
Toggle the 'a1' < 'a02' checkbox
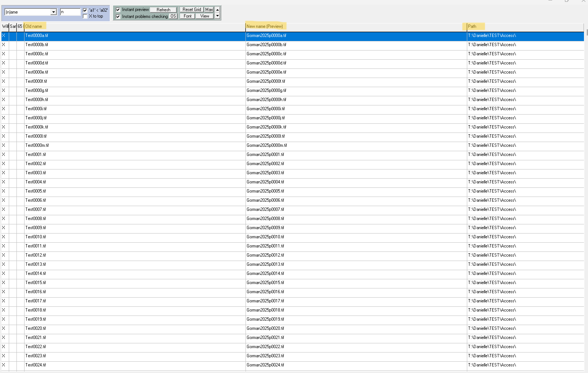pyautogui.click(x=85, y=10)
